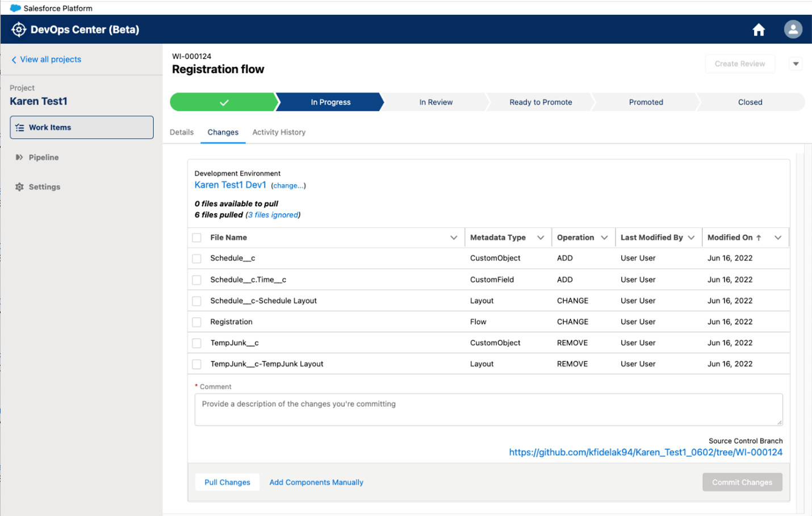The image size is (812, 516).
Task: Click the 3 files ignored link
Action: point(273,215)
